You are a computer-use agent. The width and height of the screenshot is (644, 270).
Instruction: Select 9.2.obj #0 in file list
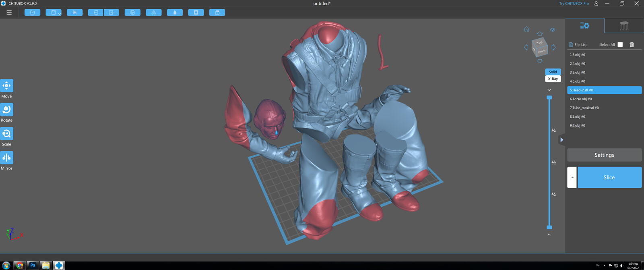604,126
